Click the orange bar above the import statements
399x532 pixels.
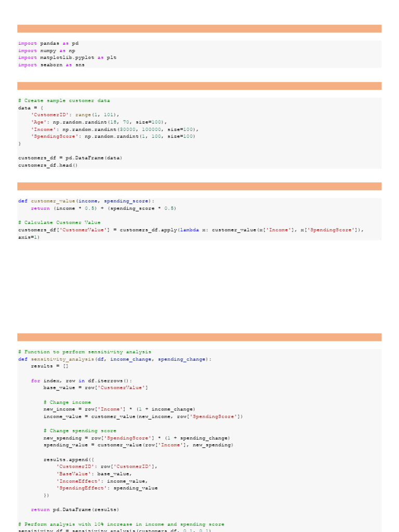(x=199, y=29)
